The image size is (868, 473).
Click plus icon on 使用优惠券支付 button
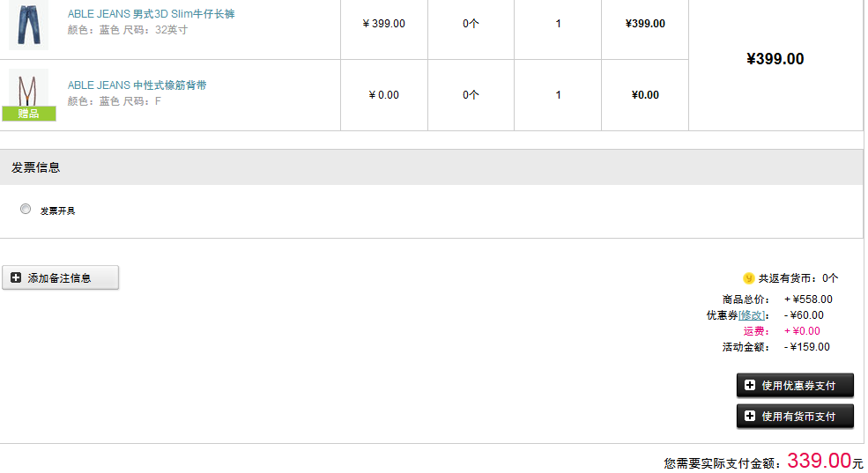pyautogui.click(x=750, y=385)
